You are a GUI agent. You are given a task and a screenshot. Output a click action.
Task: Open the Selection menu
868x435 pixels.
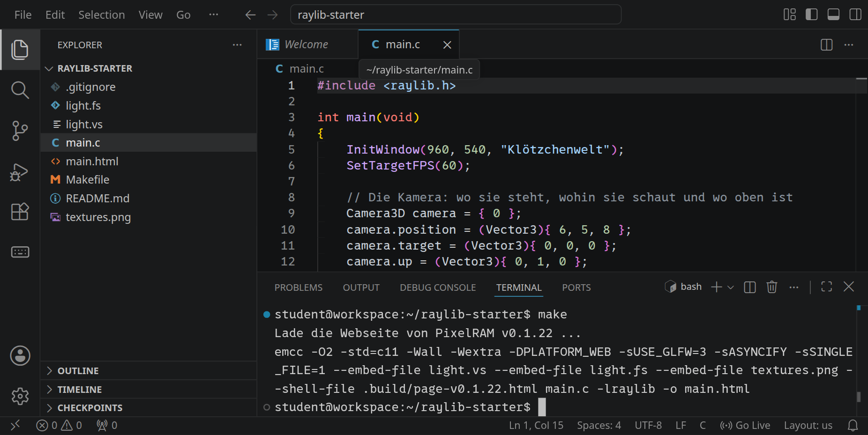click(x=102, y=15)
